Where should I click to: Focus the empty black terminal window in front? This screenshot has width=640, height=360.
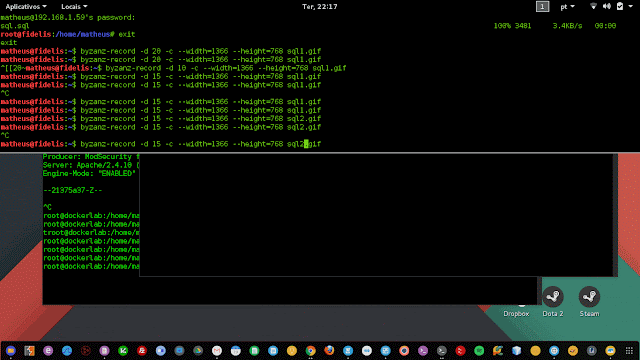coord(378,215)
